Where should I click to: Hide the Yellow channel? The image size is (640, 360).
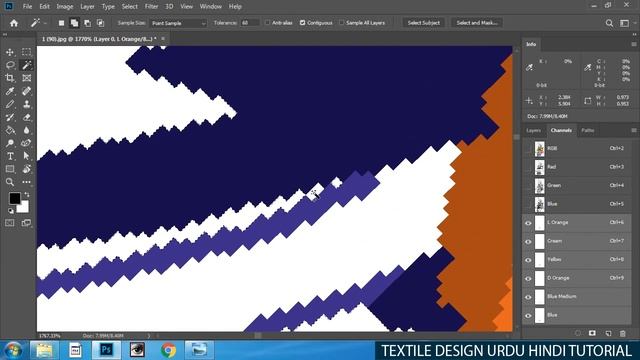coord(528,260)
